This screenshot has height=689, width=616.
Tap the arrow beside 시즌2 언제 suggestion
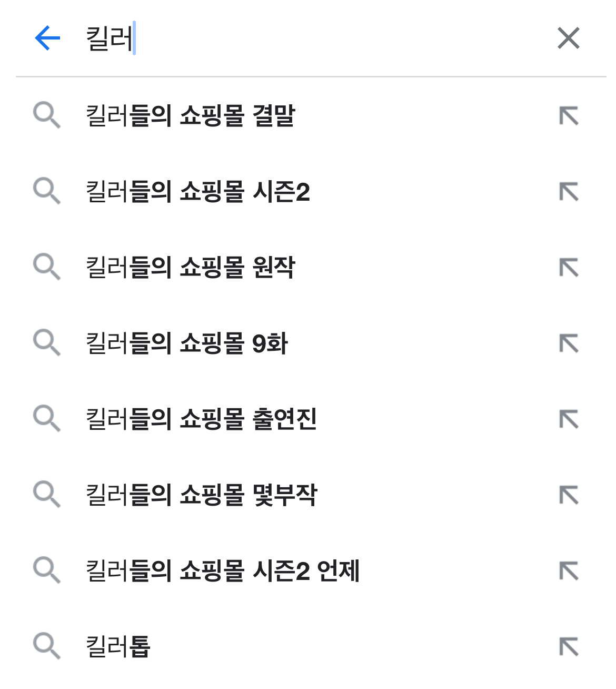[x=569, y=570]
